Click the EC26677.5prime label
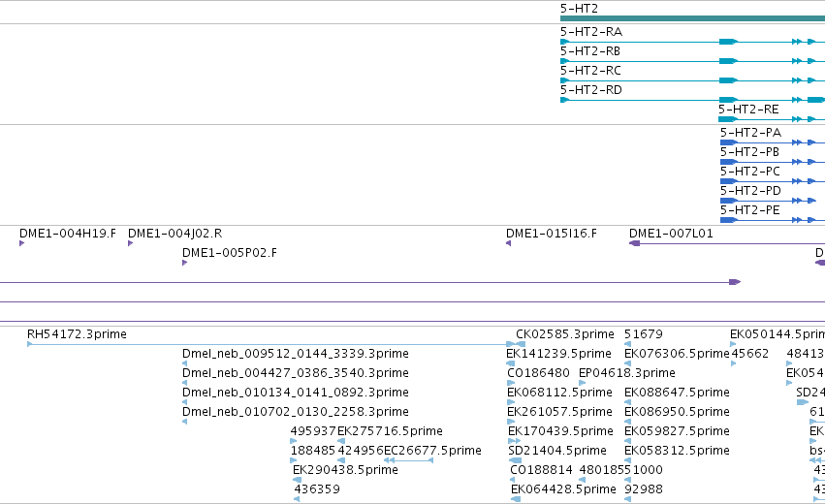825x504 pixels. pyautogui.click(x=432, y=451)
